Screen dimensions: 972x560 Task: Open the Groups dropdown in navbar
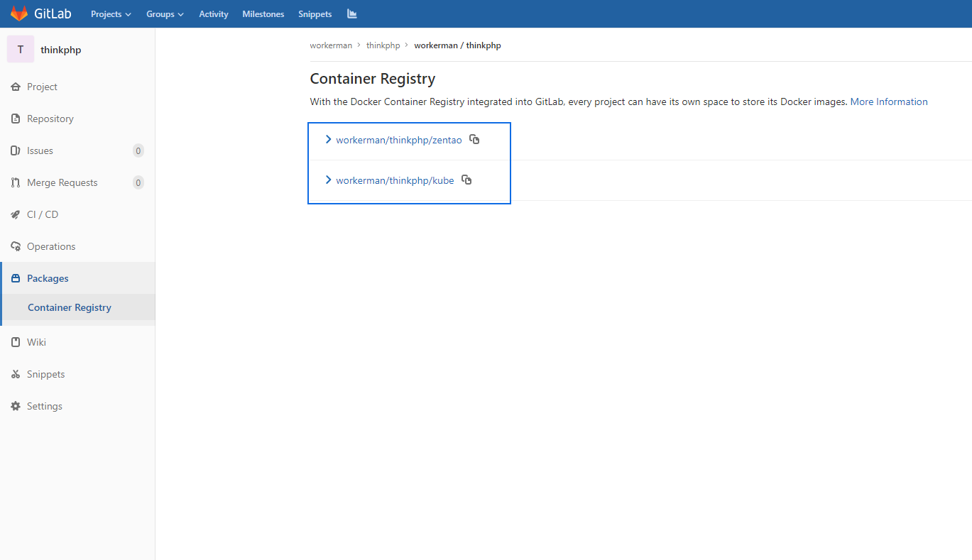pyautogui.click(x=165, y=13)
